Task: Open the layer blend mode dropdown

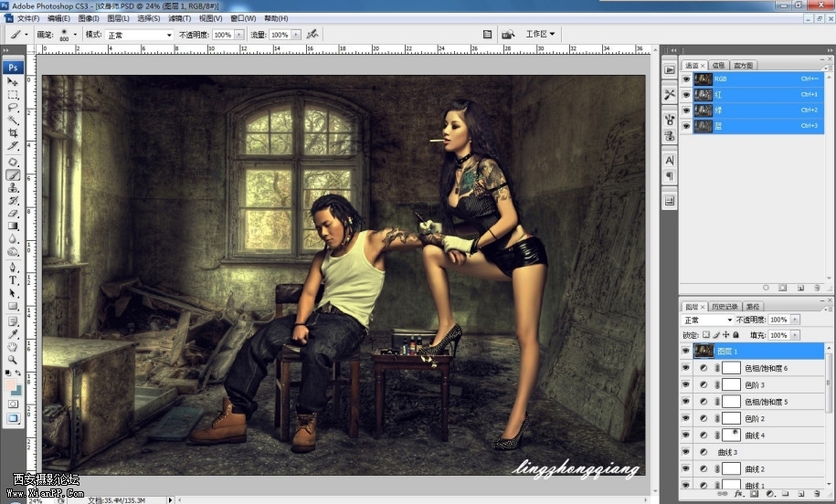Action: 708,320
